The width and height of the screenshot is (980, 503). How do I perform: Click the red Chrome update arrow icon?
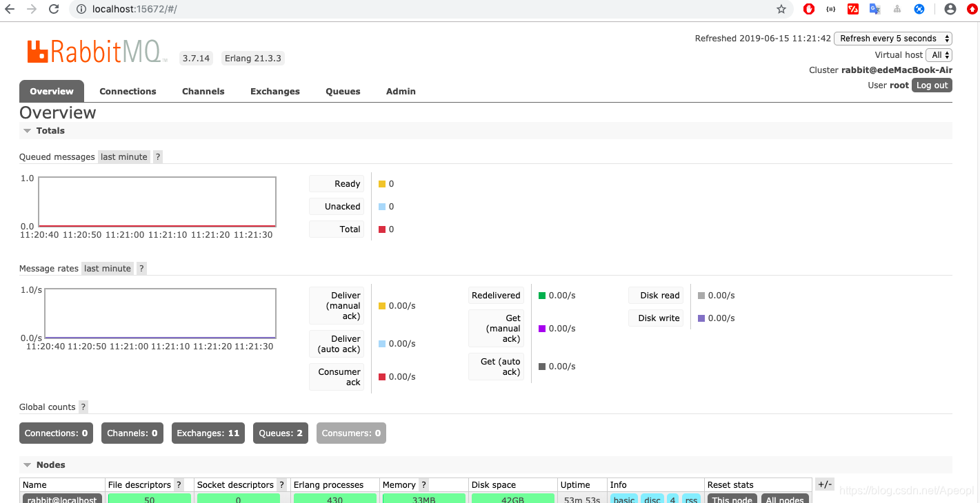click(972, 9)
